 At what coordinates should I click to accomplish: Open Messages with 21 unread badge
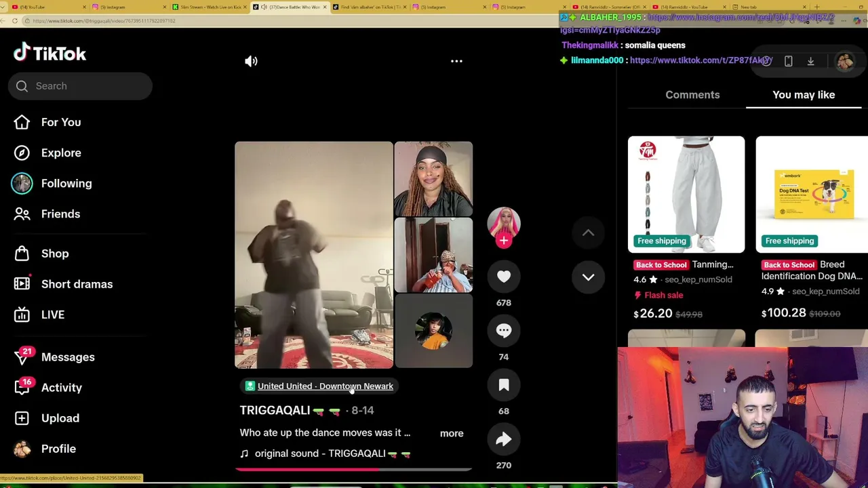(x=68, y=357)
